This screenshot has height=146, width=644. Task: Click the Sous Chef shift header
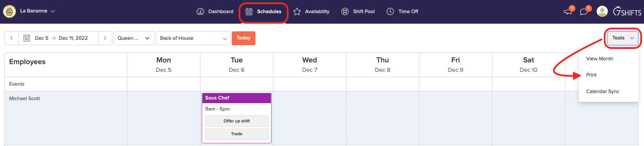coord(237,98)
